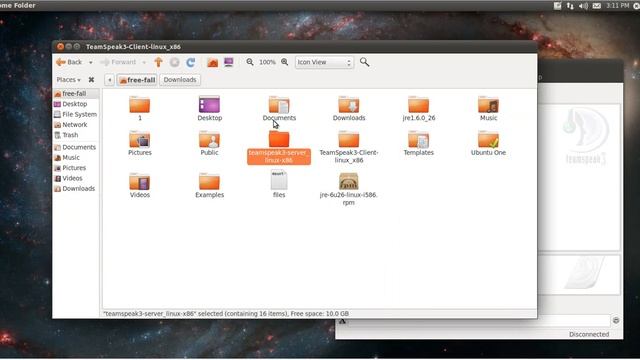Viewport: 640px width, 360px height.
Task: Open the mail indicator in the top panel
Action: [x=597, y=5]
